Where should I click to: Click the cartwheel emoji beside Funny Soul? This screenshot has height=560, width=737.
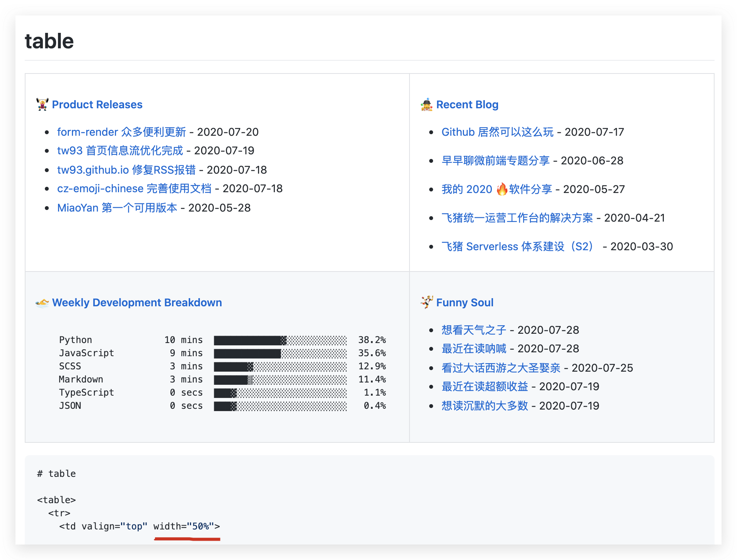[426, 302]
